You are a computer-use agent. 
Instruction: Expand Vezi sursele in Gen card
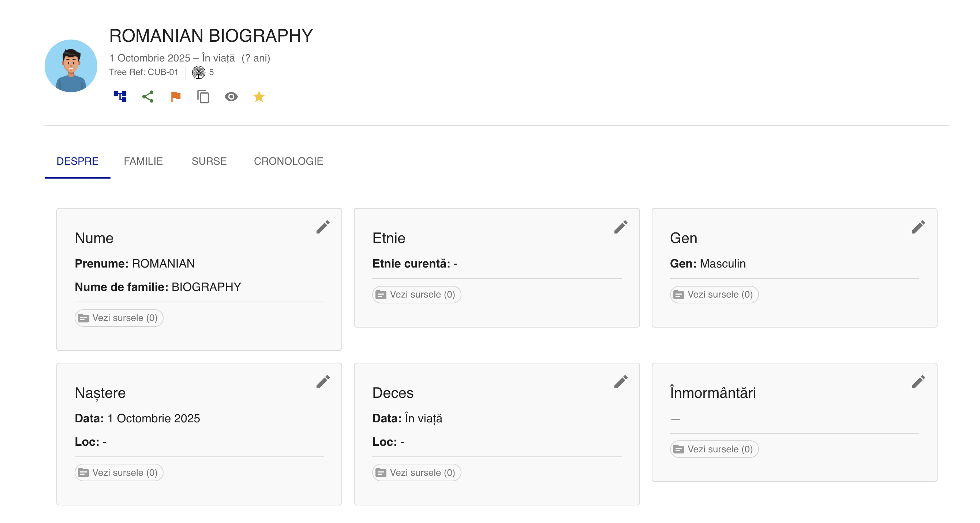(x=714, y=294)
